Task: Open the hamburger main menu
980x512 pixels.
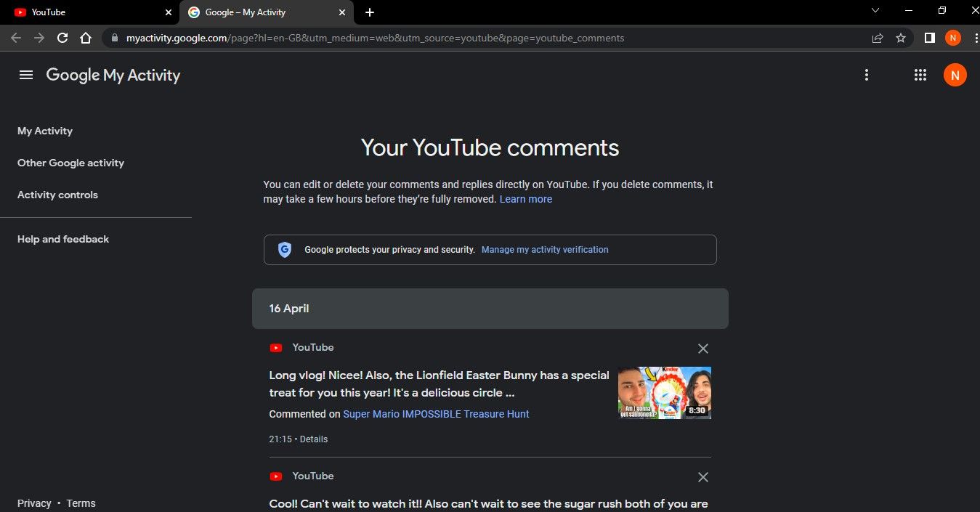Action: click(26, 75)
